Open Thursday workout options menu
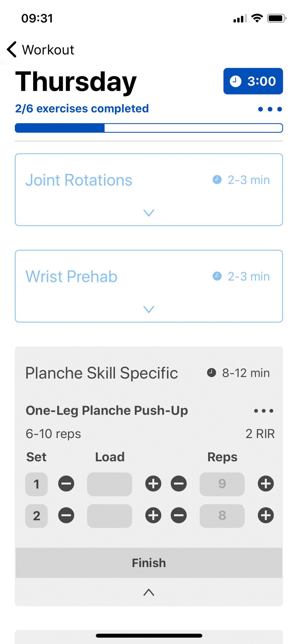Screen dimensions: 298x644 point(270,109)
